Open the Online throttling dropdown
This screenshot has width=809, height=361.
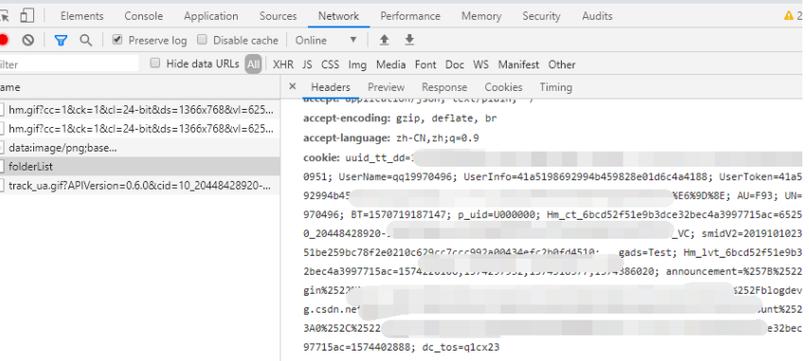pyautogui.click(x=326, y=40)
